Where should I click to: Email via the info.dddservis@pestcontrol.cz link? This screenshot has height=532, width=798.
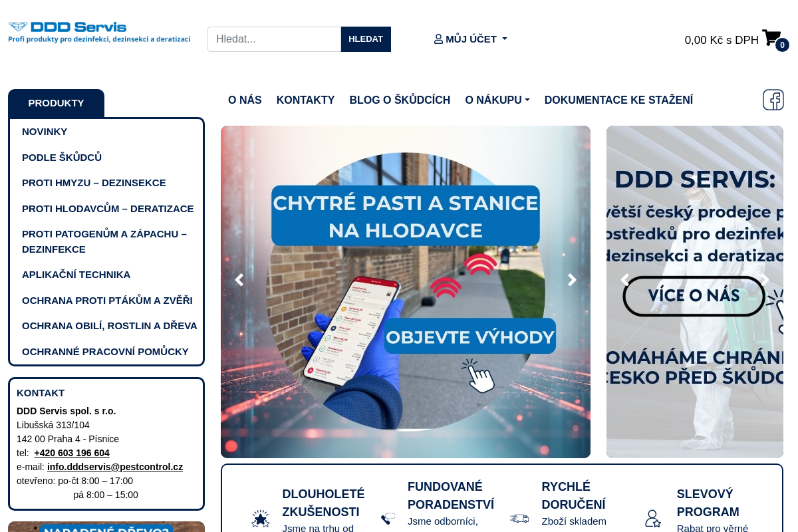pos(114,467)
